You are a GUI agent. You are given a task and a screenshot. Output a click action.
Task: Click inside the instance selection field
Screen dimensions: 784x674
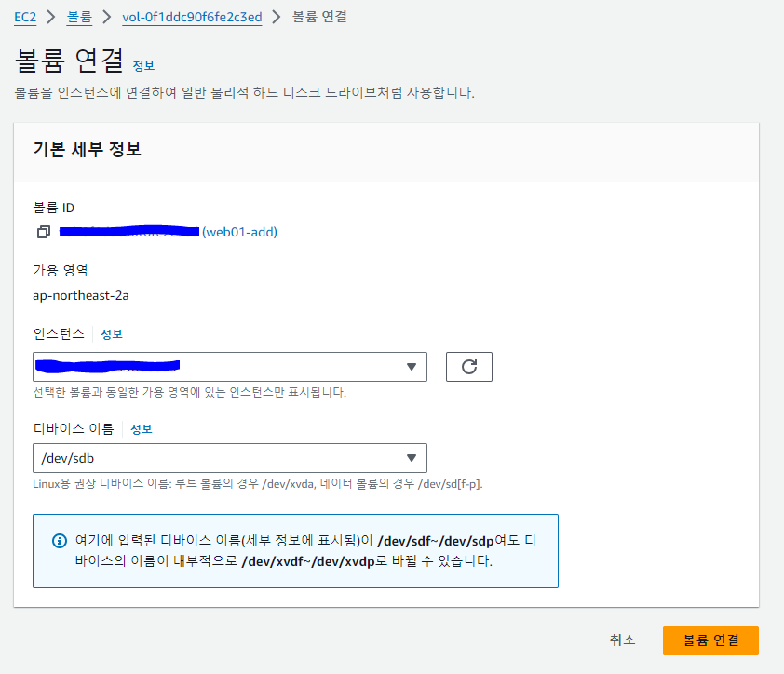click(229, 366)
